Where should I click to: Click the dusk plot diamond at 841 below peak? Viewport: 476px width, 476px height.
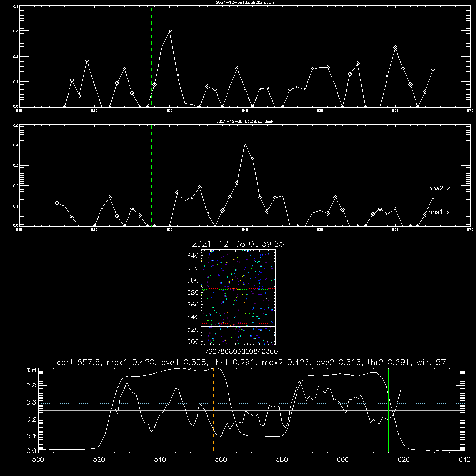(x=252, y=159)
